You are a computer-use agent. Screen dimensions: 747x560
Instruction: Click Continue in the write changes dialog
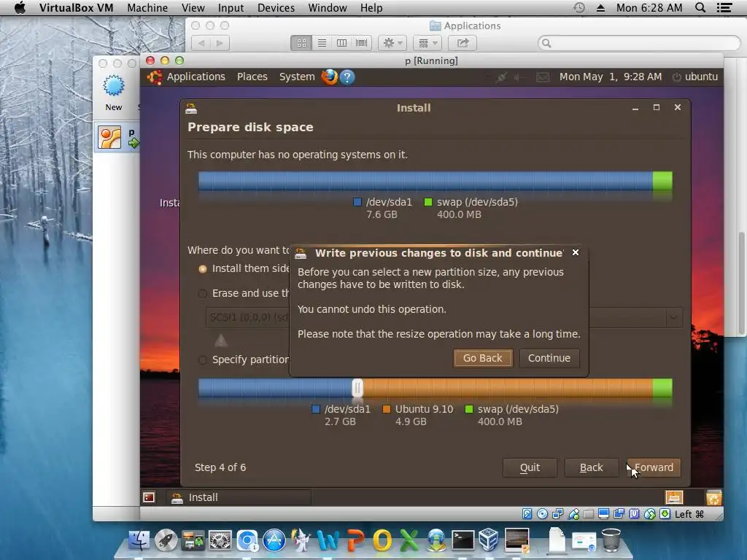tap(549, 358)
